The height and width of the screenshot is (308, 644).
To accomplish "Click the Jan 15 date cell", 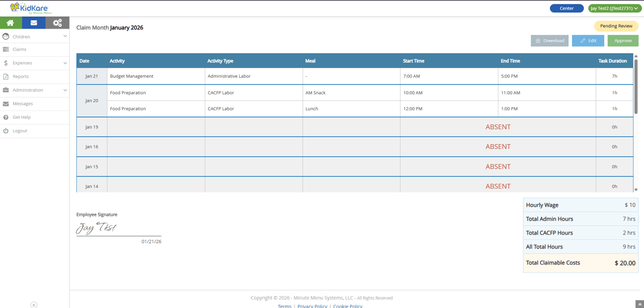I will (x=92, y=167).
